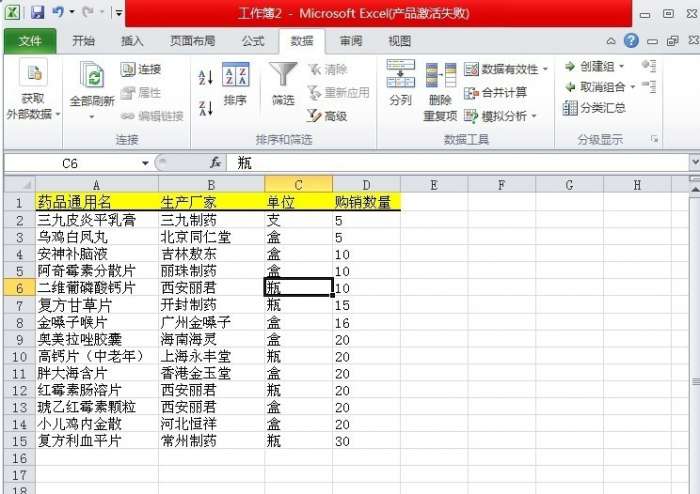Click Subtotal (分类汇总)

coord(594,108)
